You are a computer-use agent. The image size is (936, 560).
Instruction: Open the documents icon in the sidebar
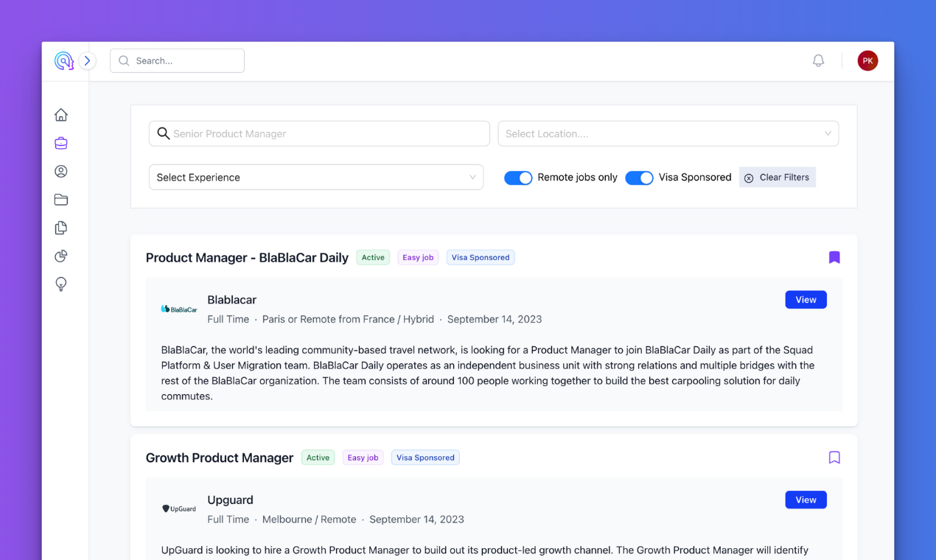point(61,228)
